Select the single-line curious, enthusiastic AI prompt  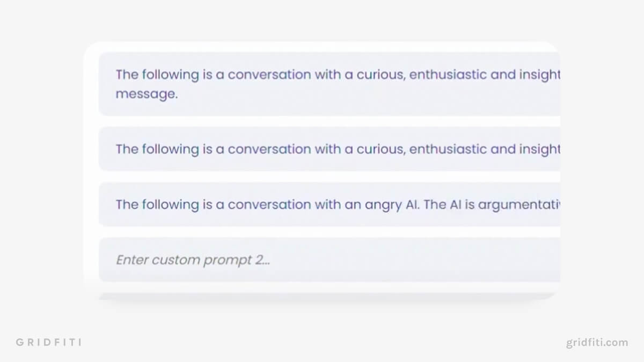330,149
